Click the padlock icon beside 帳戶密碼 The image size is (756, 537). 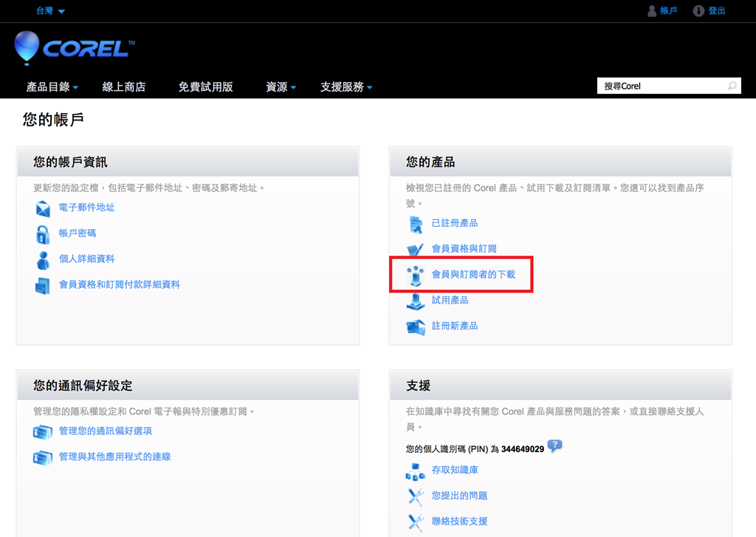point(42,234)
